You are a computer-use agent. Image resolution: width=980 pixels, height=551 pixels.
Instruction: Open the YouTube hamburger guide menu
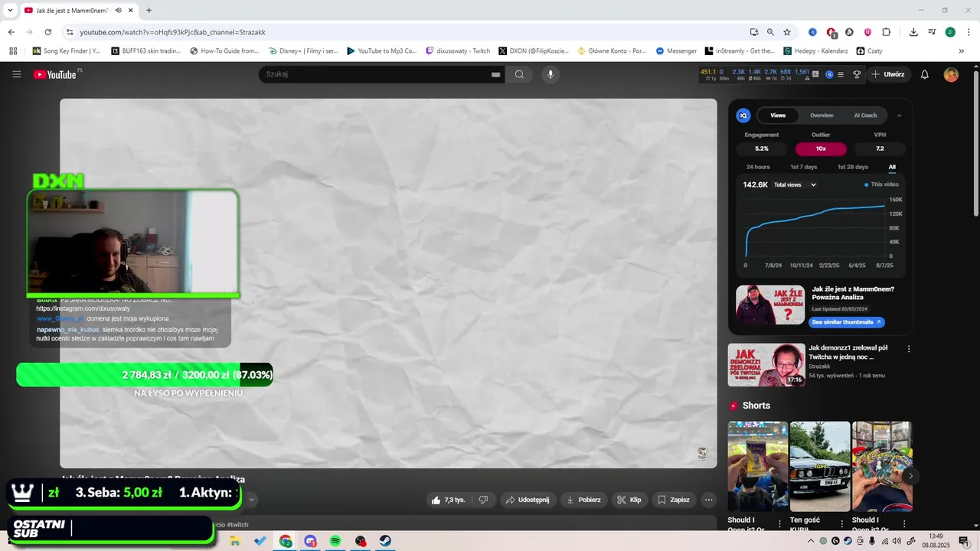pyautogui.click(x=16, y=74)
